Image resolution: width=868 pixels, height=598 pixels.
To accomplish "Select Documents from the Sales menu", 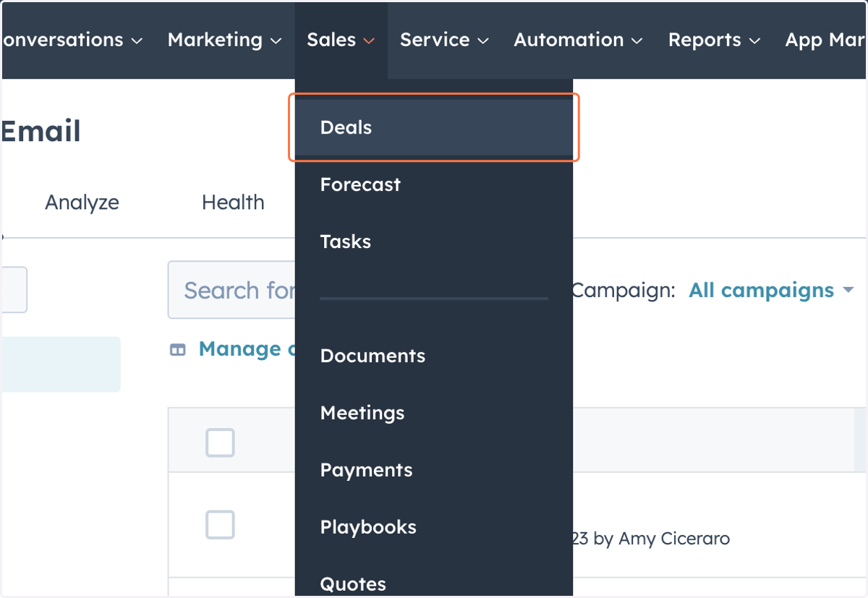I will pyautogui.click(x=434, y=356).
